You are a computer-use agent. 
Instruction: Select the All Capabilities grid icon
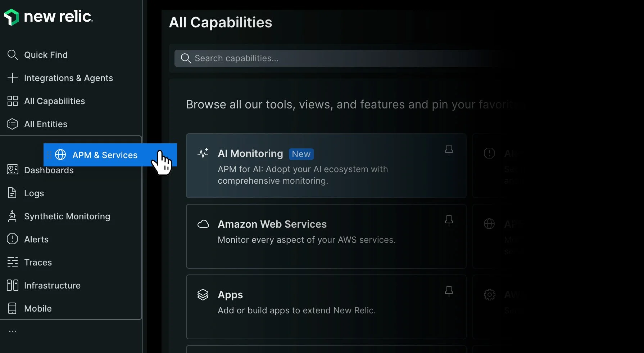coord(13,101)
